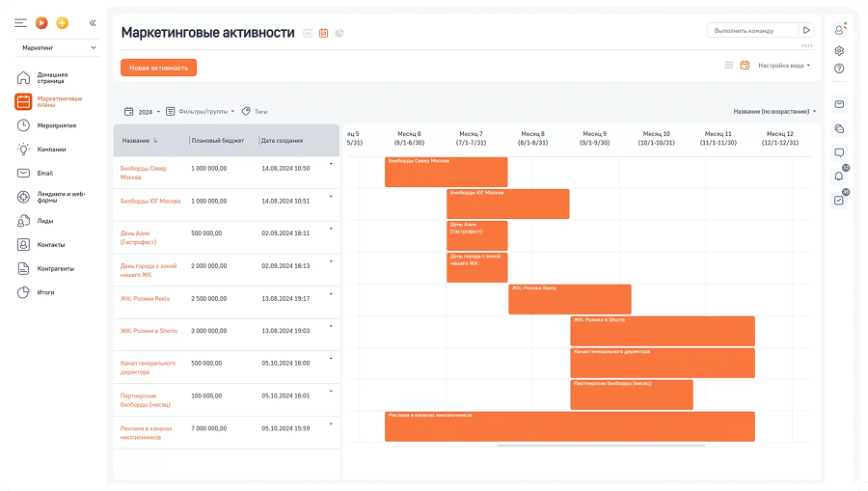Click the yellow plus quick-add icon
Screen dimensions: 868x491
point(63,22)
